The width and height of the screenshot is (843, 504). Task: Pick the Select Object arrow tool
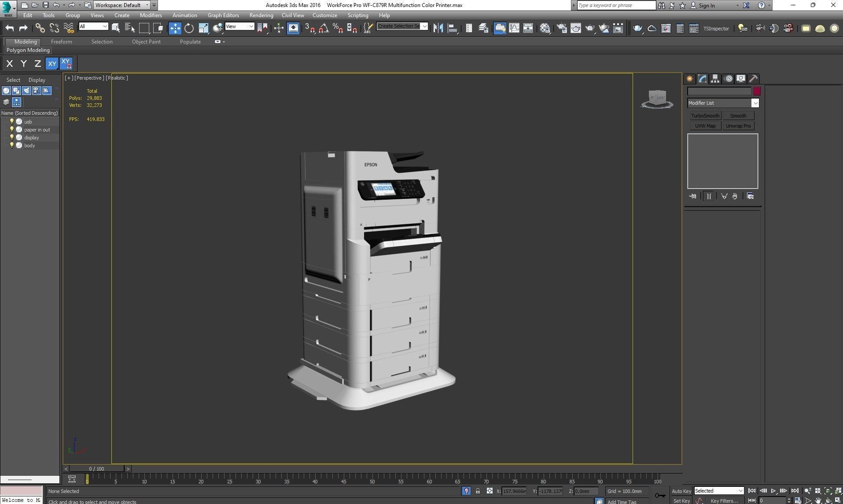click(116, 28)
